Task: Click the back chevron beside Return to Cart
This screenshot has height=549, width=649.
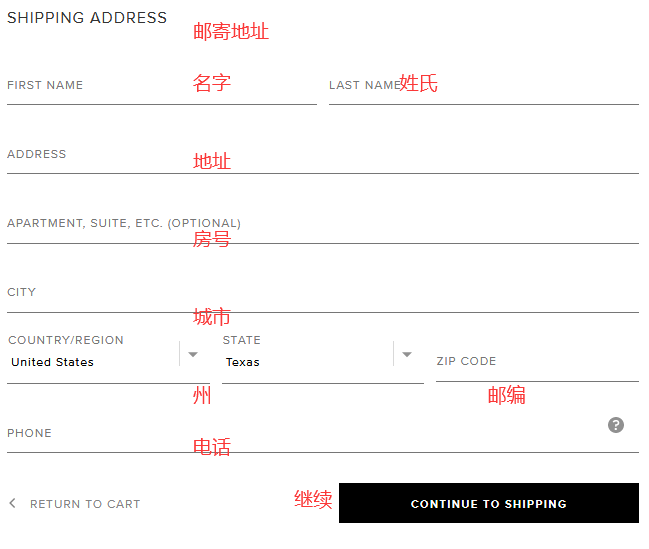Action: coord(12,503)
